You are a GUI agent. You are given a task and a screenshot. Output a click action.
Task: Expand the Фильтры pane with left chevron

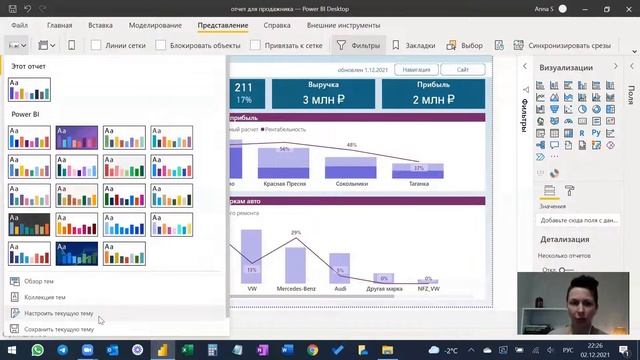(x=525, y=67)
